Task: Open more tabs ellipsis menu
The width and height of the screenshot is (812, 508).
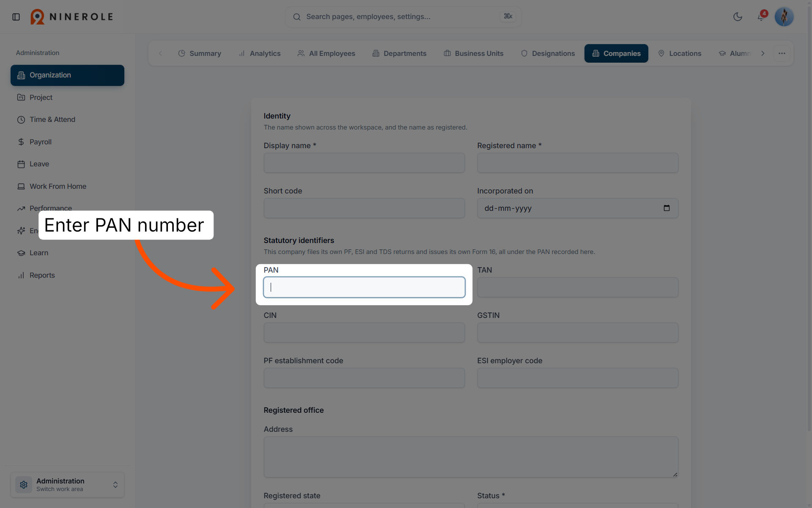Action: coord(782,53)
